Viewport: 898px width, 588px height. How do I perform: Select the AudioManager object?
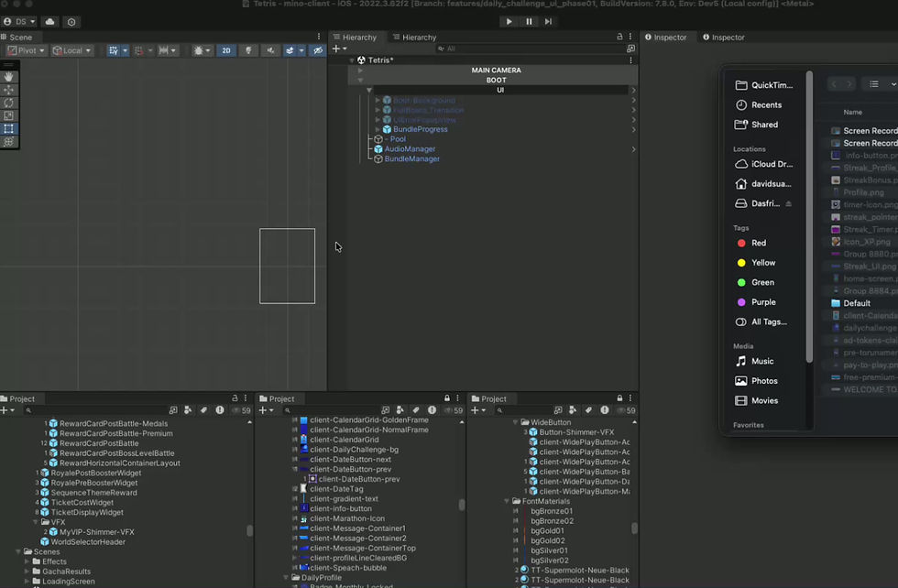click(x=410, y=149)
